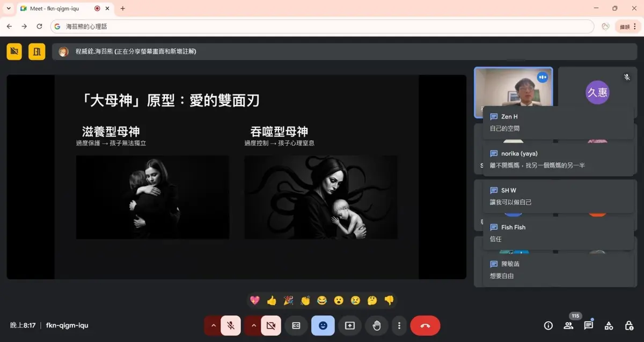The height and width of the screenshot is (342, 644).
Task: Send the thinking face emoji reaction
Action: tap(372, 301)
